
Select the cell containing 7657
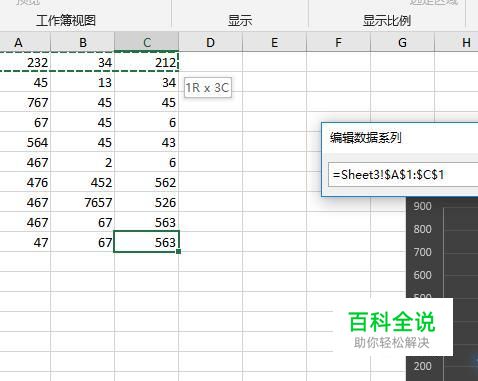pos(82,202)
